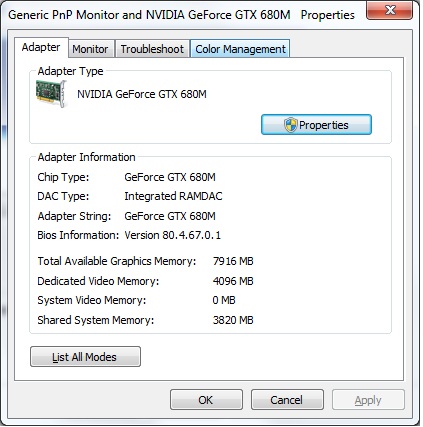Confirm with the OK button
Image resolution: width=423 pixels, height=427 pixels.
click(x=206, y=400)
